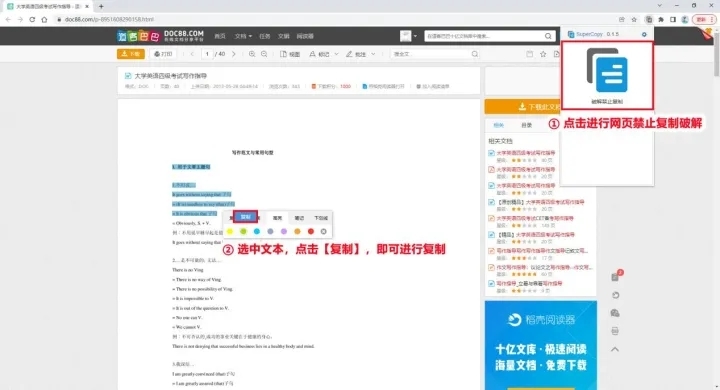Go to next document page arrow
Screen dimensions: 720x390
click(x=233, y=54)
